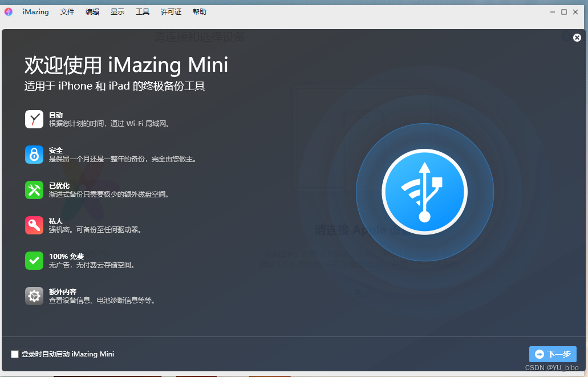Close the iMazing window
Viewport: 588px width, 377px height.
[575, 12]
